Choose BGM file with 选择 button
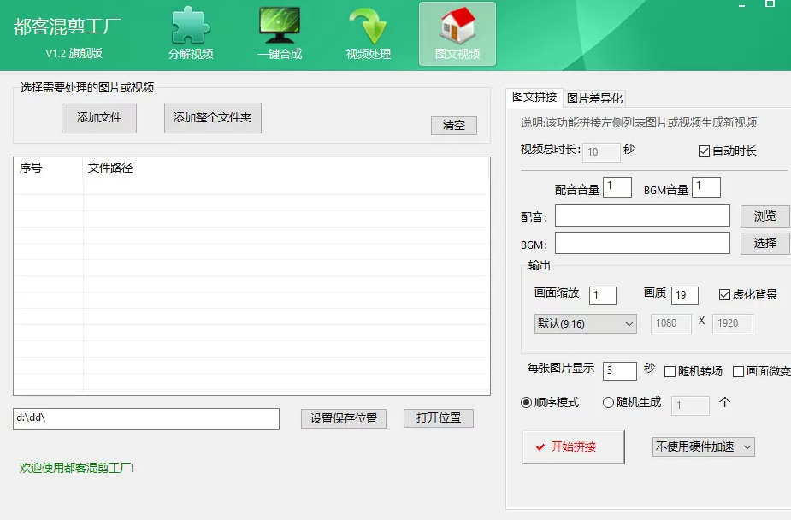Image resolution: width=791 pixels, height=532 pixels. 764,243
